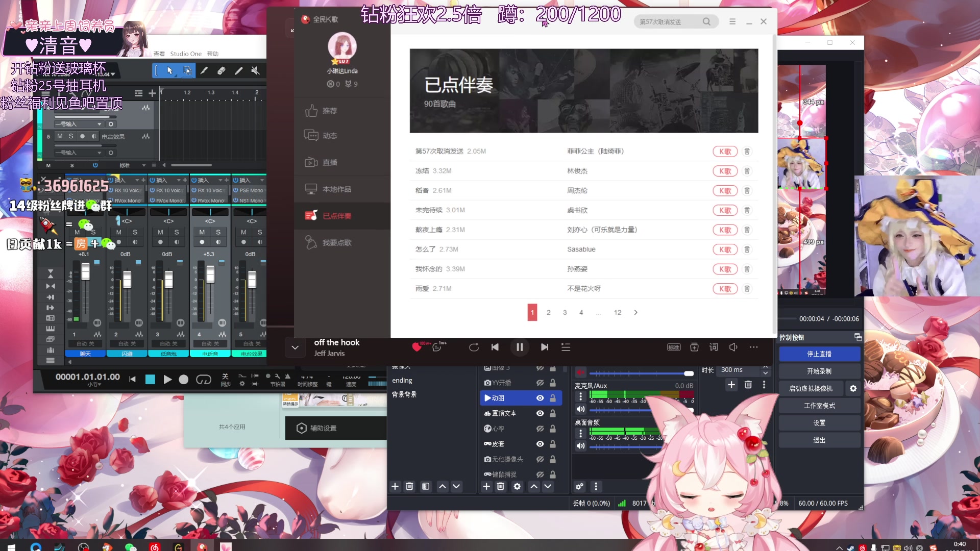
Task: Go to next page with the arrow
Action: (635, 312)
